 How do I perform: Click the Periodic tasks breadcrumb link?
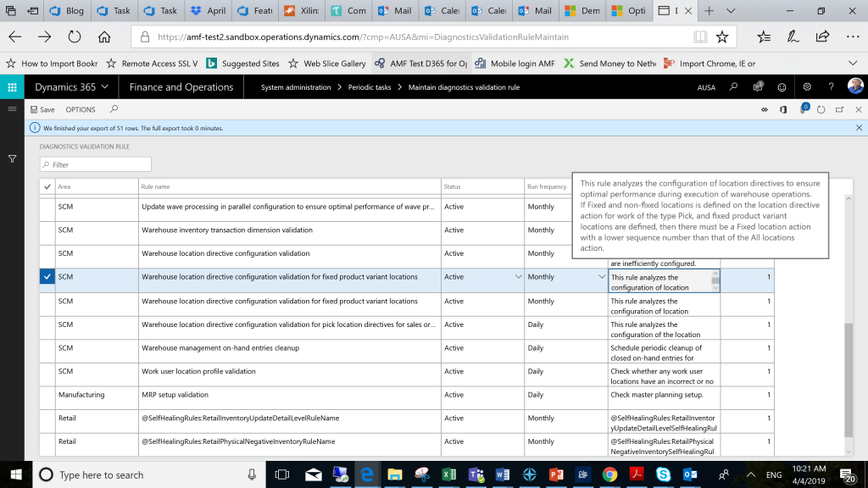[369, 87]
